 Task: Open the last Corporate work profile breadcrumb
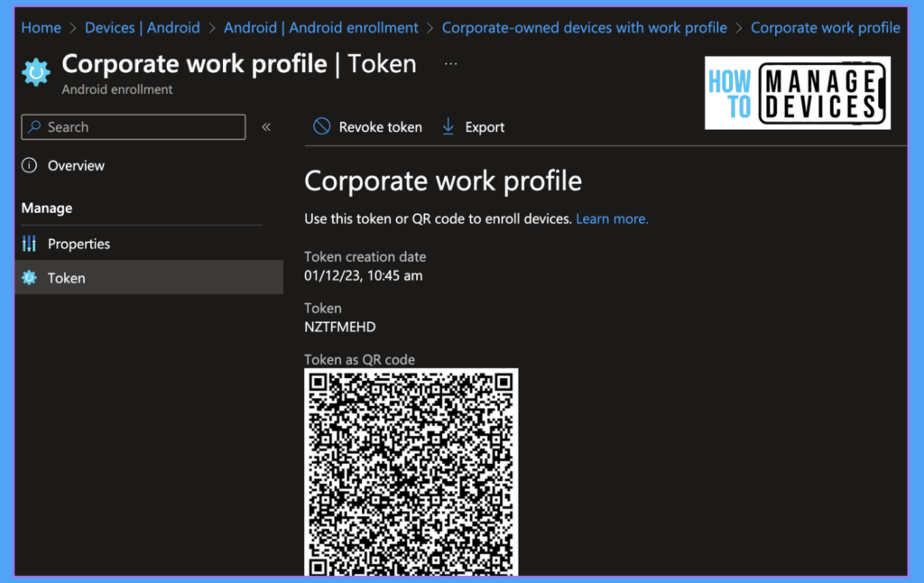825,28
